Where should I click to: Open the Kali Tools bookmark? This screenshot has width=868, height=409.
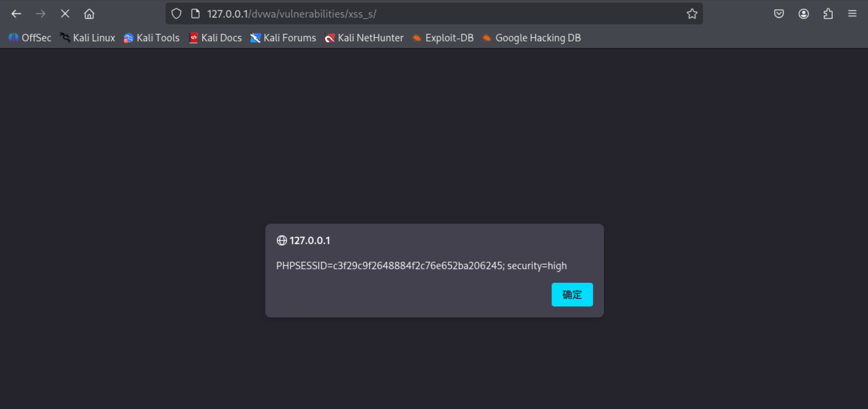(152, 38)
